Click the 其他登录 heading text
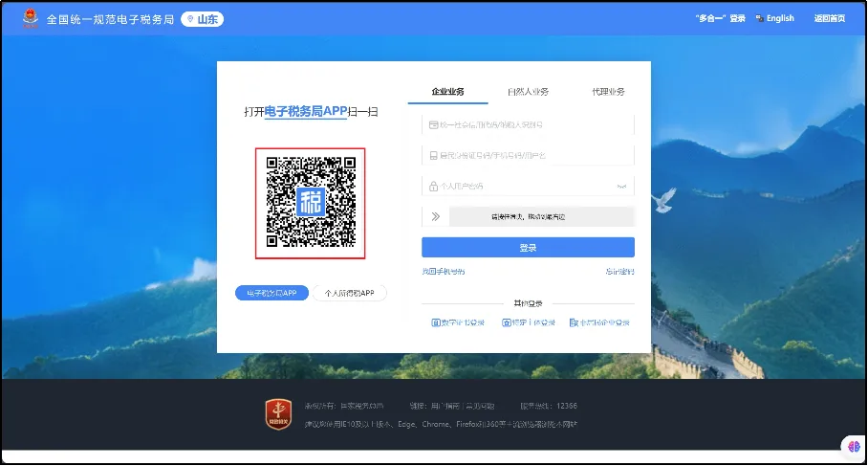The width and height of the screenshot is (868, 466). [x=528, y=303]
